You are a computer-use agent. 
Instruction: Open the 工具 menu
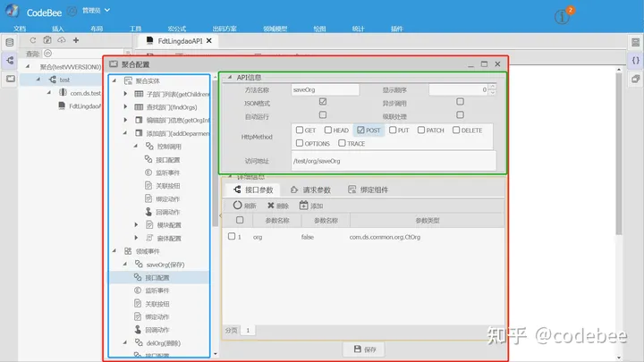click(x=136, y=29)
